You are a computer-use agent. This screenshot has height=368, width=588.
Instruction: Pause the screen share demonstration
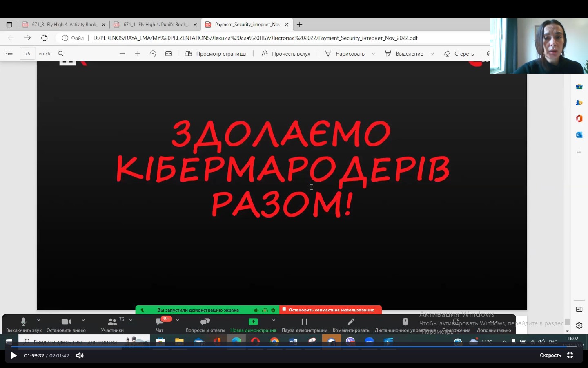pyautogui.click(x=304, y=322)
